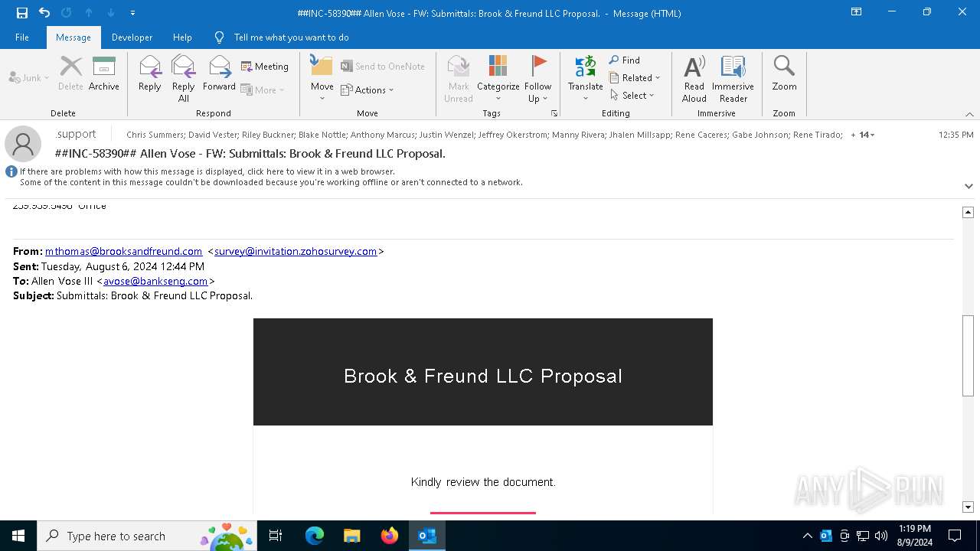
Task: Click recipient Riley Buckner
Action: tap(268, 135)
